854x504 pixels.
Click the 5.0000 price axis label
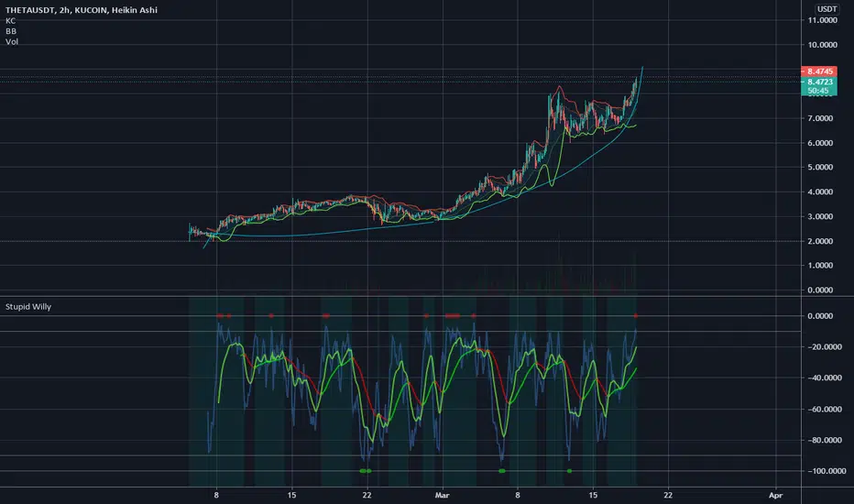coord(820,168)
